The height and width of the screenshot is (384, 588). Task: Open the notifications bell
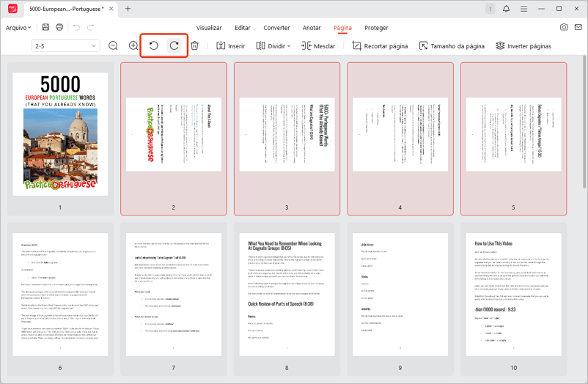[506, 9]
